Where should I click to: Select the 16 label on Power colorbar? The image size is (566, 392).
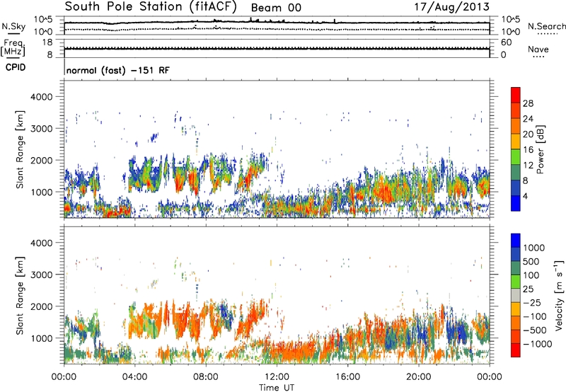(528, 150)
